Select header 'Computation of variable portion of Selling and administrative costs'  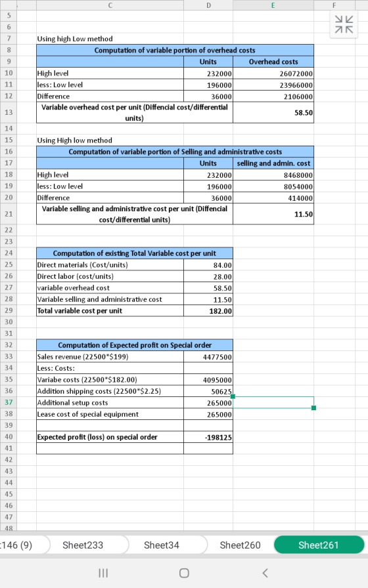[175, 152]
